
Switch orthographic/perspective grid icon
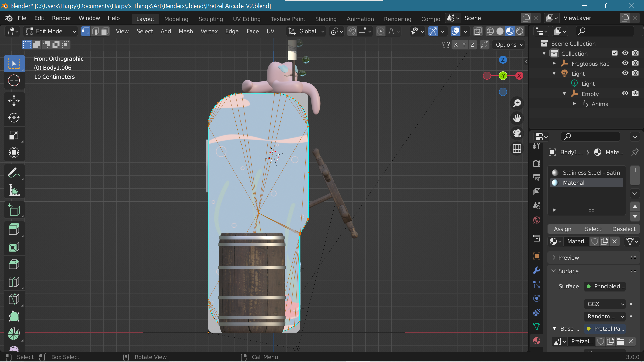point(517,148)
